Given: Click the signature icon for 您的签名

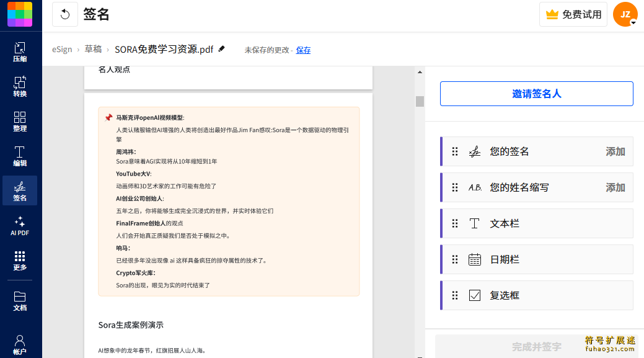Looking at the screenshot, I should pyautogui.click(x=474, y=151).
